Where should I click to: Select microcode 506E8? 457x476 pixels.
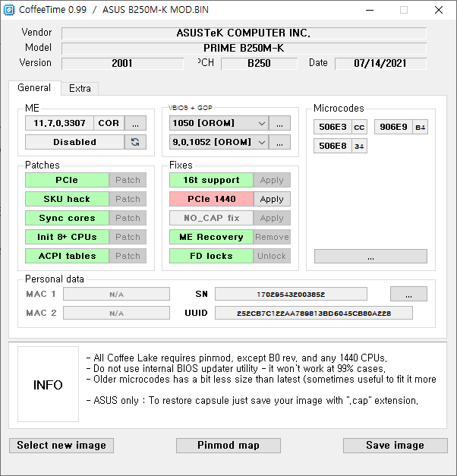pyautogui.click(x=333, y=146)
